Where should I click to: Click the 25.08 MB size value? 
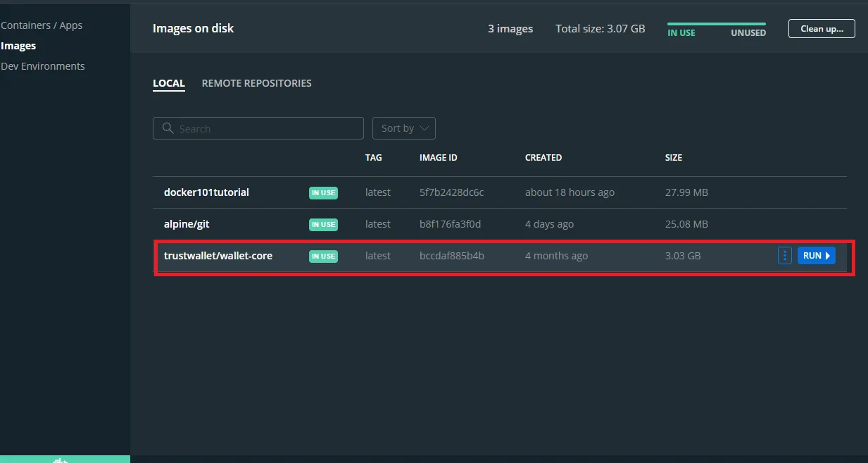click(686, 224)
